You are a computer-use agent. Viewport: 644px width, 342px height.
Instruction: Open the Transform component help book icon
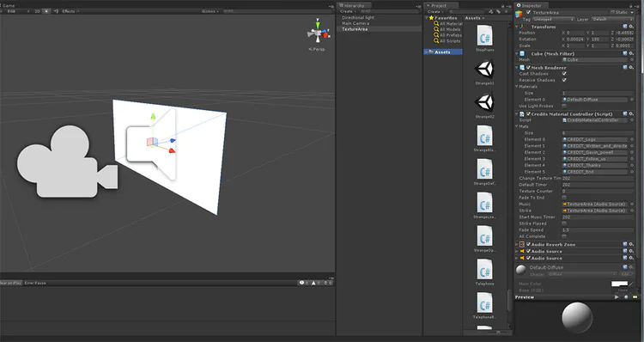(x=625, y=27)
